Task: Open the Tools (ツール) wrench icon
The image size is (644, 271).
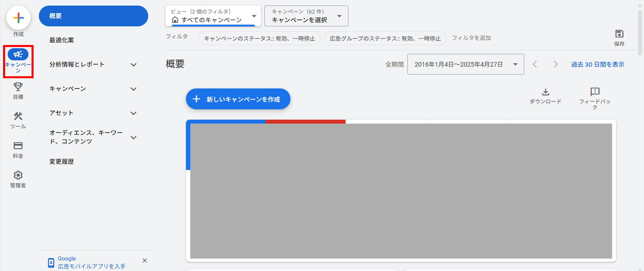Action: tap(18, 116)
